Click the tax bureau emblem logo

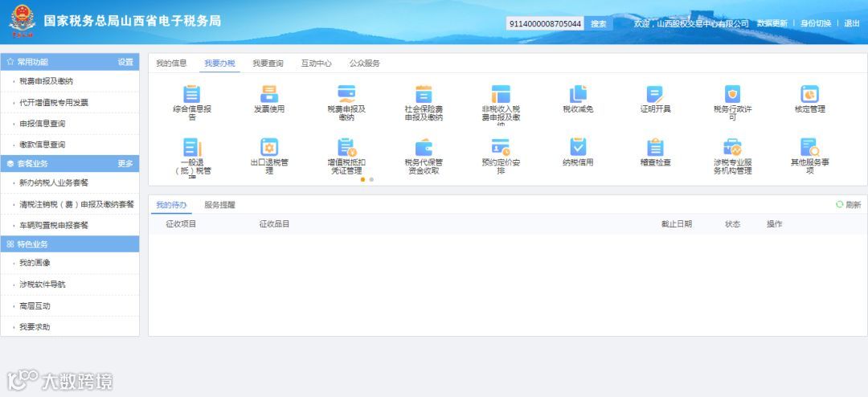tap(23, 22)
